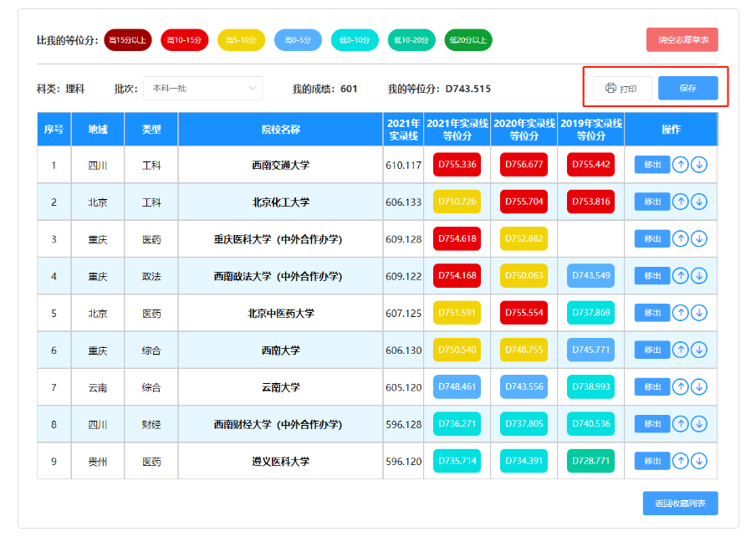Move 西南政法大学 row up
Image resolution: width=756 pixels, height=537 pixels.
point(680,276)
